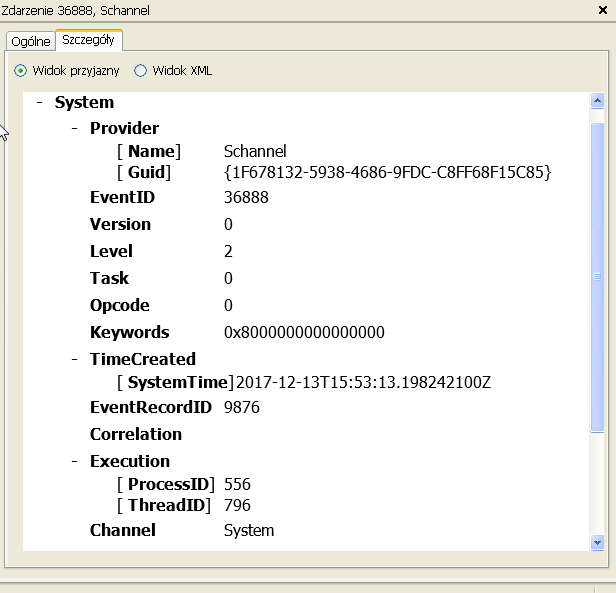Click the [ProcessID] attribute label
The image size is (616, 593).
pos(166,485)
